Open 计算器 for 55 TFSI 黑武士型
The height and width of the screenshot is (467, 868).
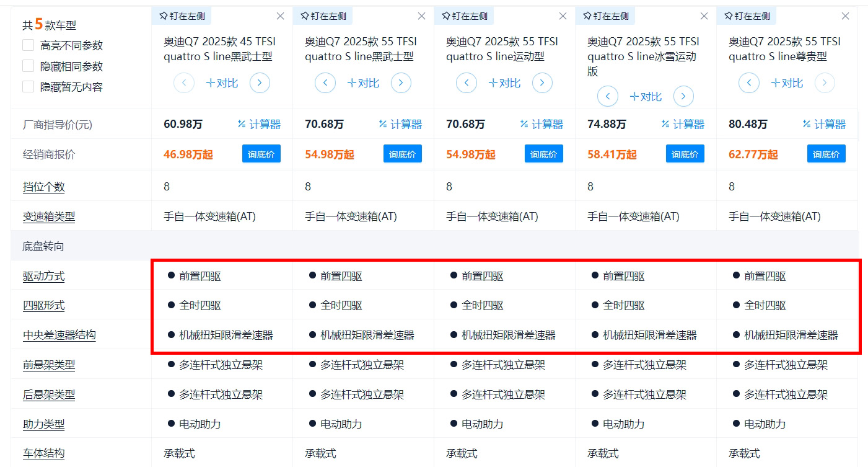400,124
